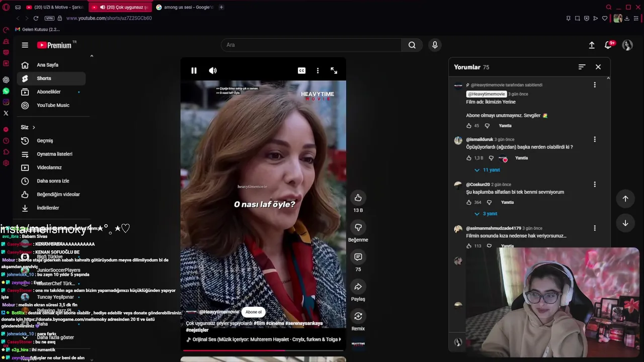Open the Gelen Kutusu Gmail bookmark
The height and width of the screenshot is (362, 644).
pos(37,29)
